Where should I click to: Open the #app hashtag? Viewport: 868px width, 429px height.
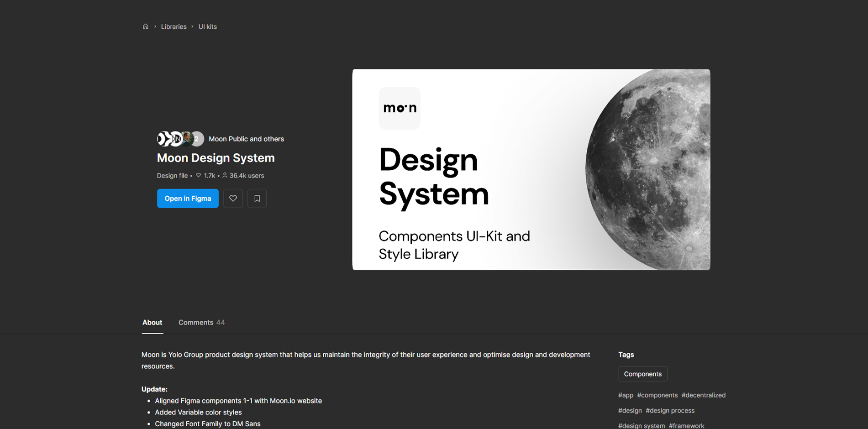tap(626, 395)
